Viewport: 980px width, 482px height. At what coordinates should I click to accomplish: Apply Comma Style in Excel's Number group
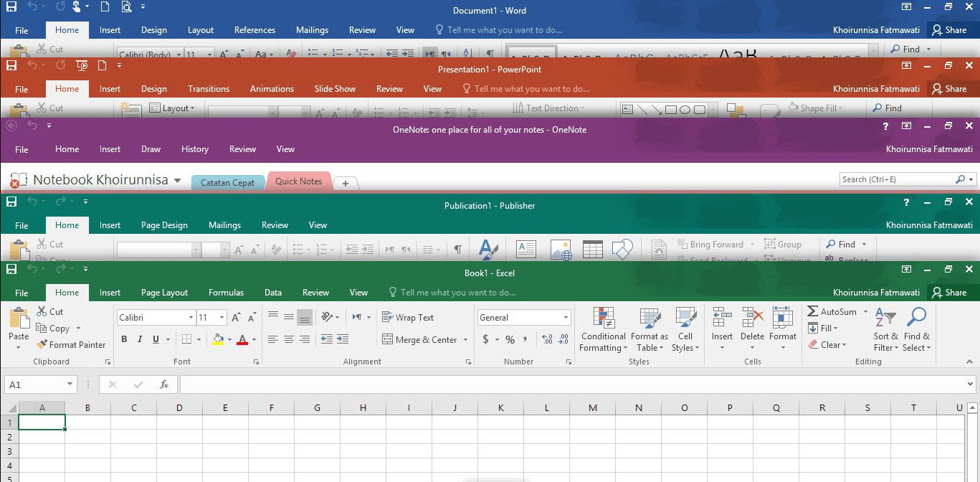coord(525,339)
